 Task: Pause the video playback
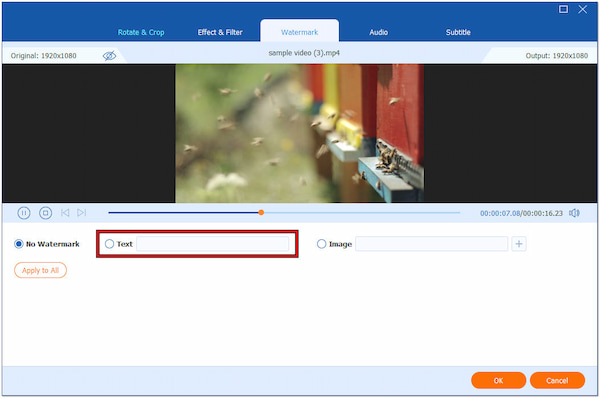24,213
